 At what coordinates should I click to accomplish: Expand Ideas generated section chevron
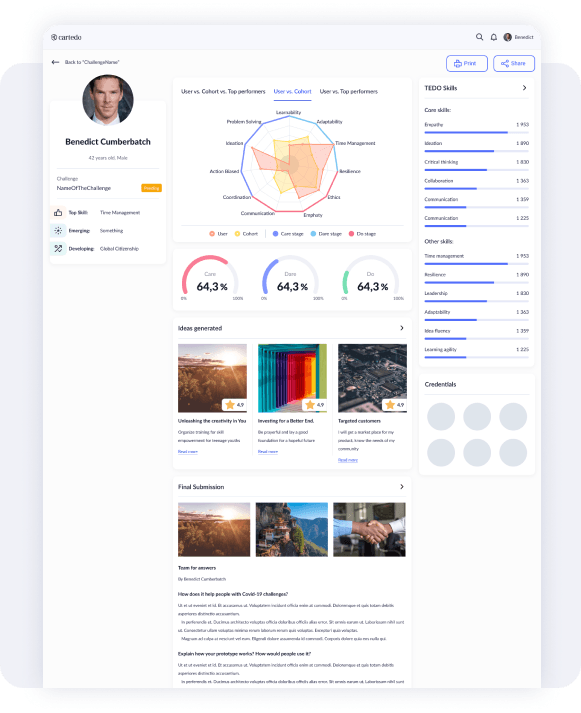click(x=402, y=328)
